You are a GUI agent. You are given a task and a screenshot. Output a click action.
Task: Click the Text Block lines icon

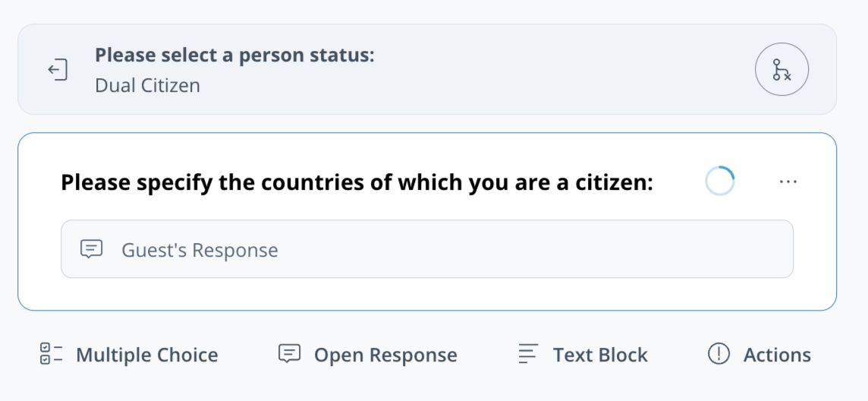pos(528,354)
